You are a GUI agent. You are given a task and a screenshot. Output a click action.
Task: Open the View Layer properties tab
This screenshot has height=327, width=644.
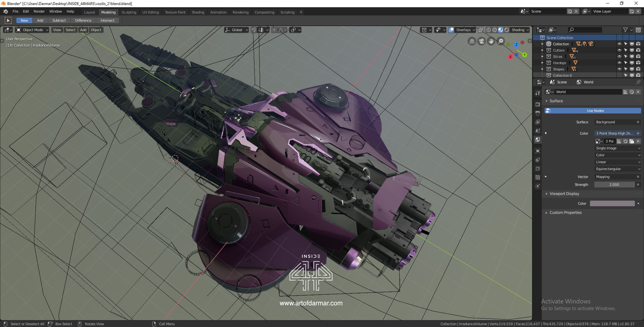point(538,122)
